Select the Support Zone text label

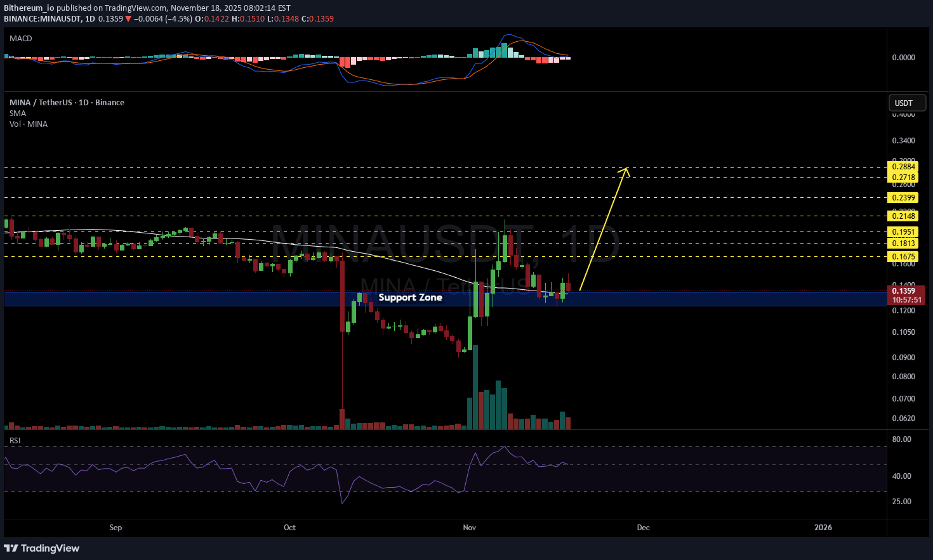(x=410, y=297)
